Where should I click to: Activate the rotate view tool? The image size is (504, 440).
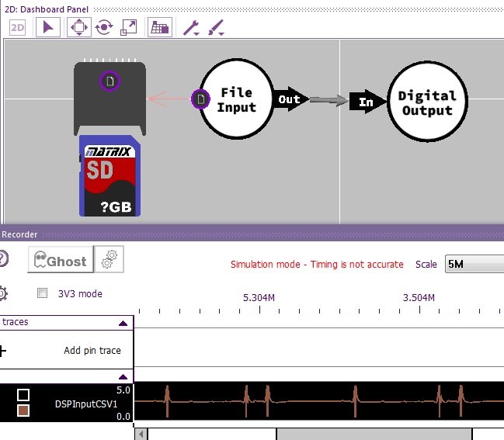[103, 28]
